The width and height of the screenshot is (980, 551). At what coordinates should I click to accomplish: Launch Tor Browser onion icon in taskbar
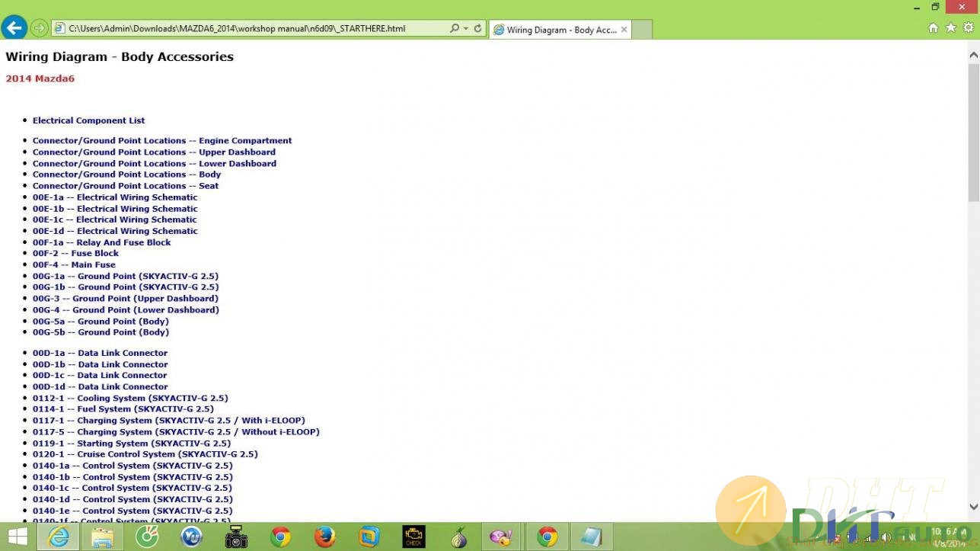coord(458,537)
